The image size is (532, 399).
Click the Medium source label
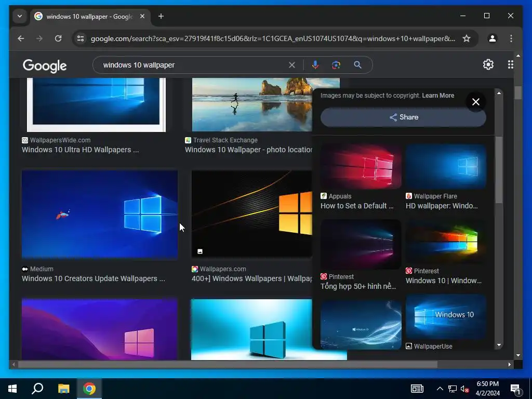tap(37, 269)
